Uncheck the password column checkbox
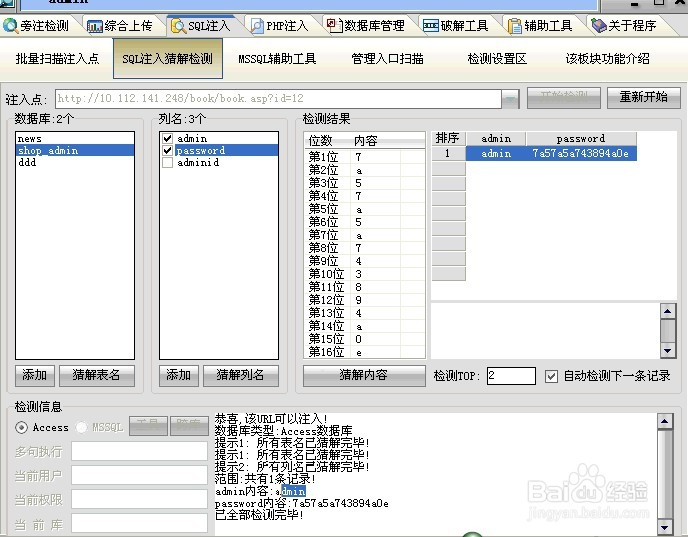The height and width of the screenshot is (537, 688). tap(167, 150)
